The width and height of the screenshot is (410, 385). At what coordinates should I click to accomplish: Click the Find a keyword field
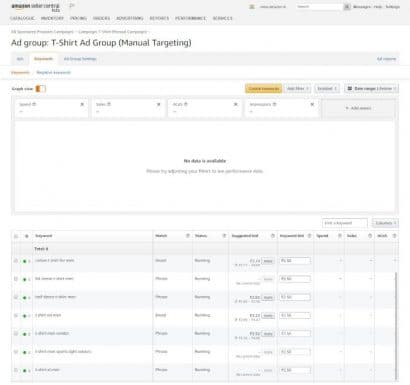pos(345,223)
